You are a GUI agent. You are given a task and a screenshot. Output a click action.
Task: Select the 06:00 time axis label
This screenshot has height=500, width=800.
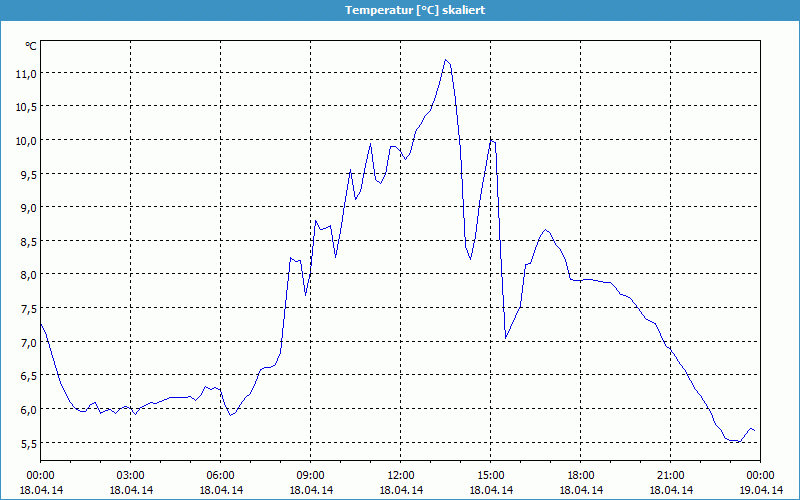(x=220, y=475)
